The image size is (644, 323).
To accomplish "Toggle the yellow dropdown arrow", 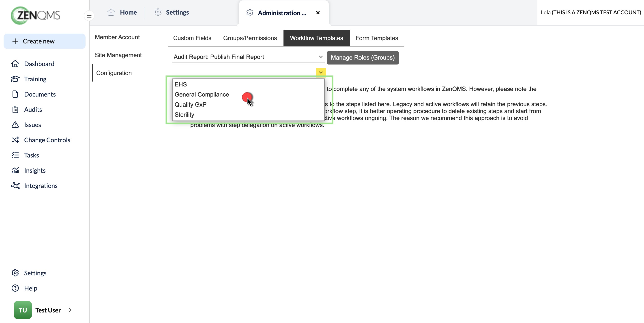I will point(321,73).
